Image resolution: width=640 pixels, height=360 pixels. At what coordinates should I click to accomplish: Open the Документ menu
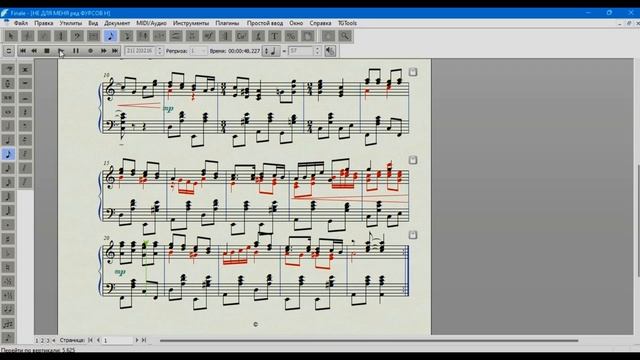tap(117, 23)
